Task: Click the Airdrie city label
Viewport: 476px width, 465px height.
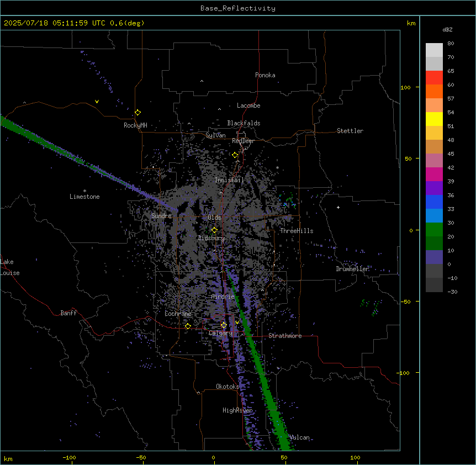Action: [223, 297]
